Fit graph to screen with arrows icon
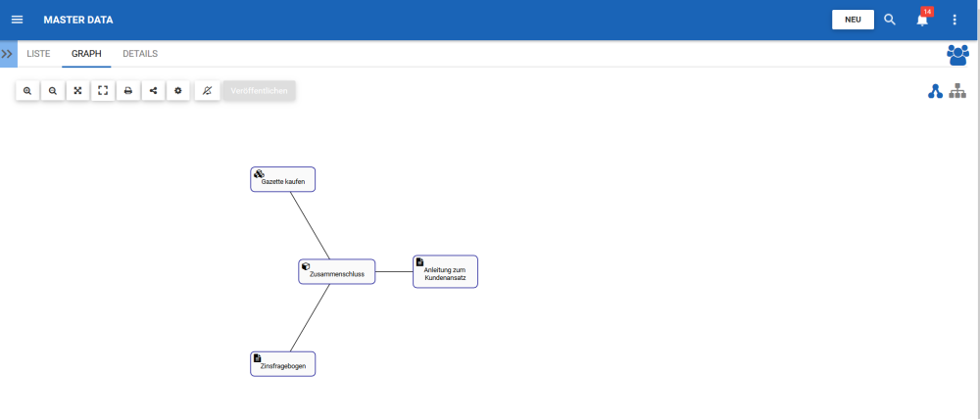The width and height of the screenshot is (980, 419). (x=77, y=90)
